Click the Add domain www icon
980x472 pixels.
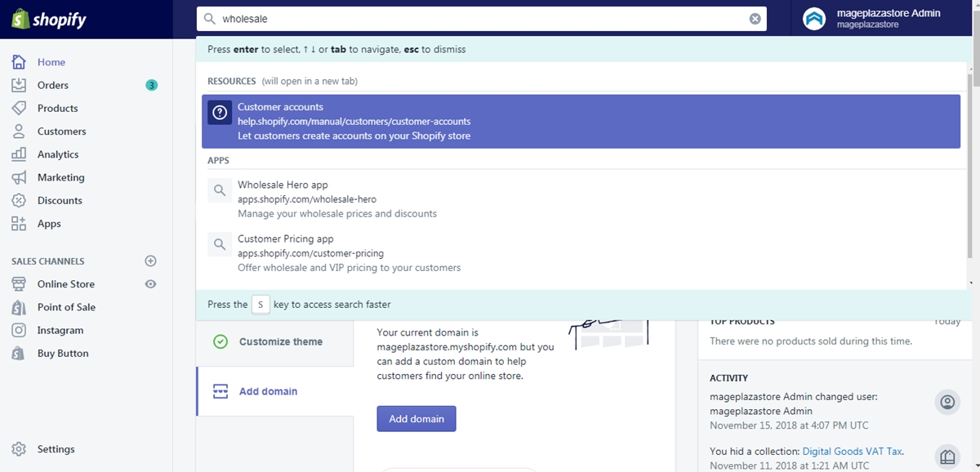click(x=220, y=391)
